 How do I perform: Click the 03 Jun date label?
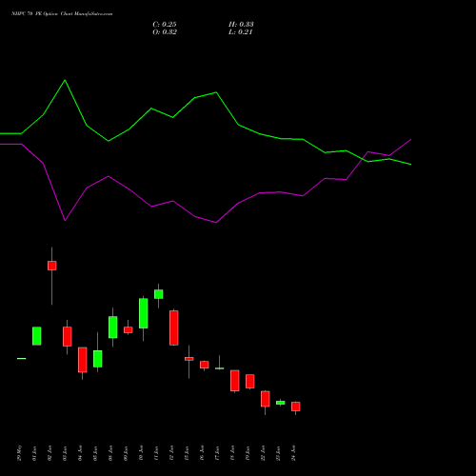[65, 453]
